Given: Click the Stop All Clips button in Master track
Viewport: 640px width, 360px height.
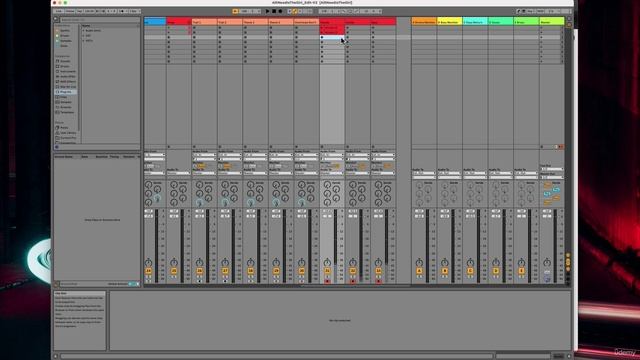Looking at the screenshot, I should [x=542, y=147].
